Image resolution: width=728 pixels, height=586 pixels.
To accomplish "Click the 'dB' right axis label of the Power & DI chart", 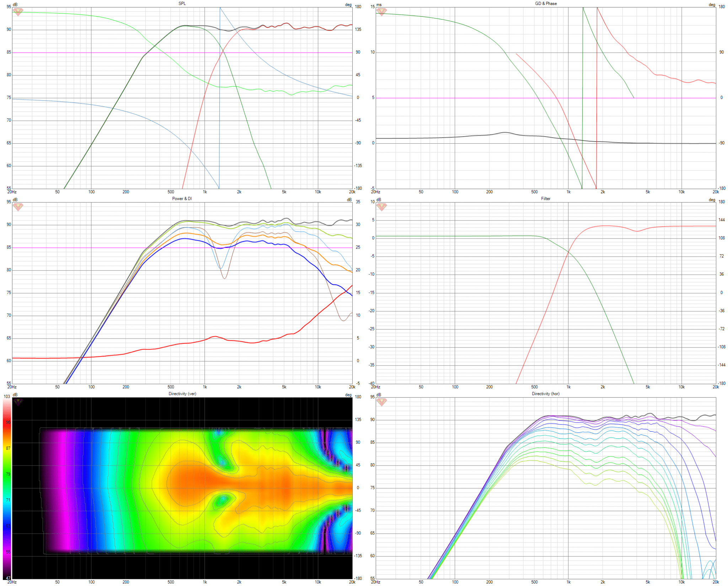I will tap(349, 200).
